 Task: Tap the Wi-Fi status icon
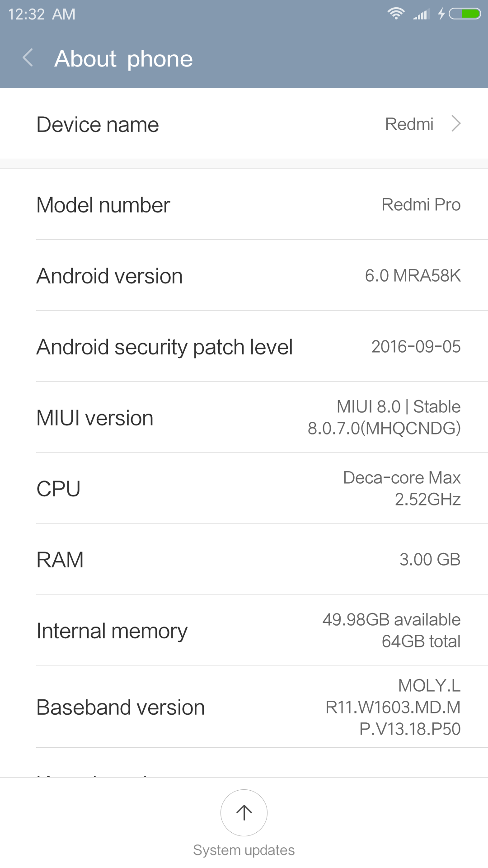click(x=396, y=14)
